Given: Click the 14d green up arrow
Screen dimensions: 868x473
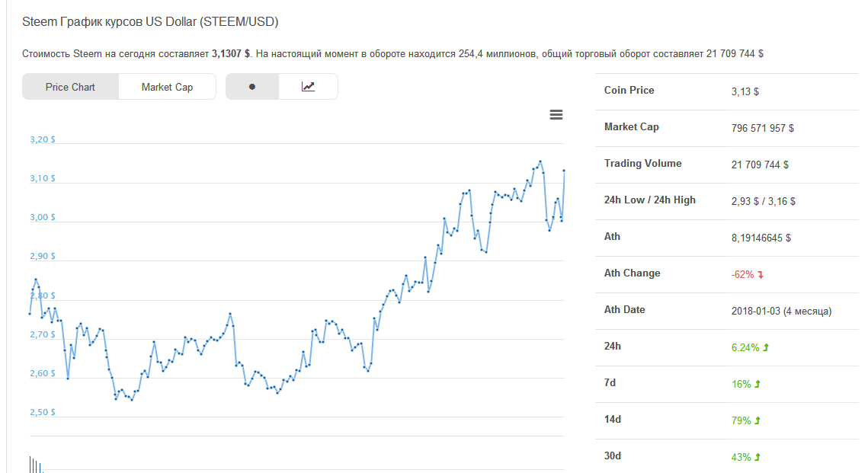Looking at the screenshot, I should click(x=757, y=420).
